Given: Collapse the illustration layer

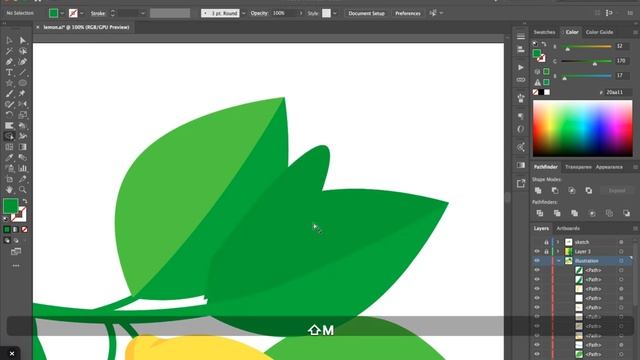Looking at the screenshot, I should [x=558, y=261].
